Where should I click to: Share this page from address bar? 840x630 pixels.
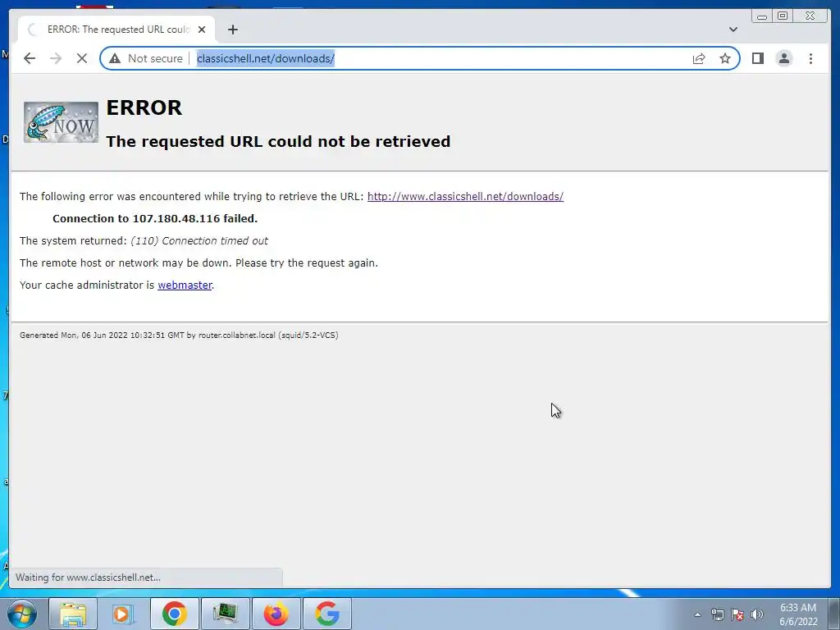tap(699, 58)
